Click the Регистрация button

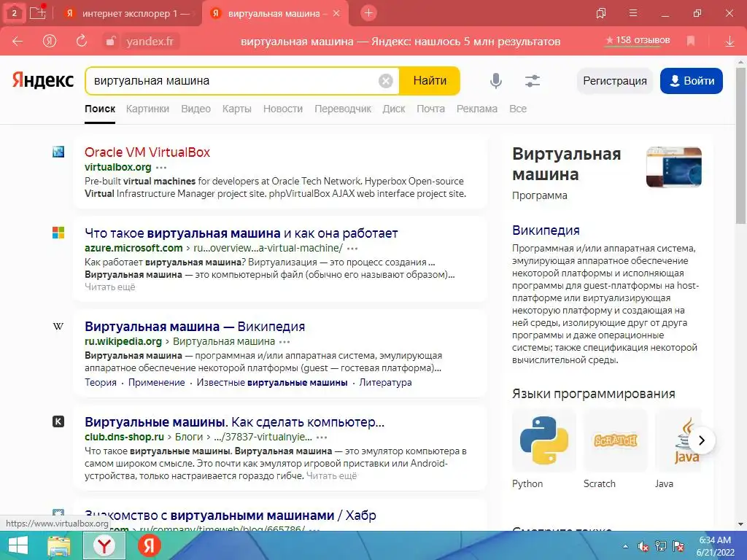[614, 81]
